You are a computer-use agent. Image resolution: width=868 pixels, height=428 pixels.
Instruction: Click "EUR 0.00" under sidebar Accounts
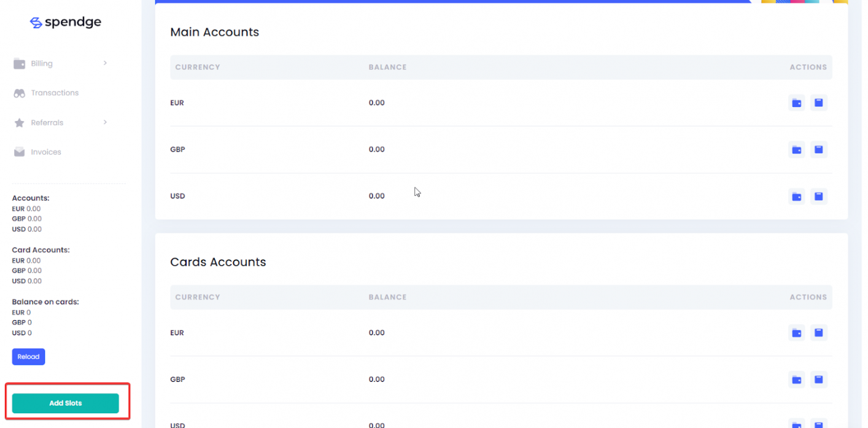[26, 209]
